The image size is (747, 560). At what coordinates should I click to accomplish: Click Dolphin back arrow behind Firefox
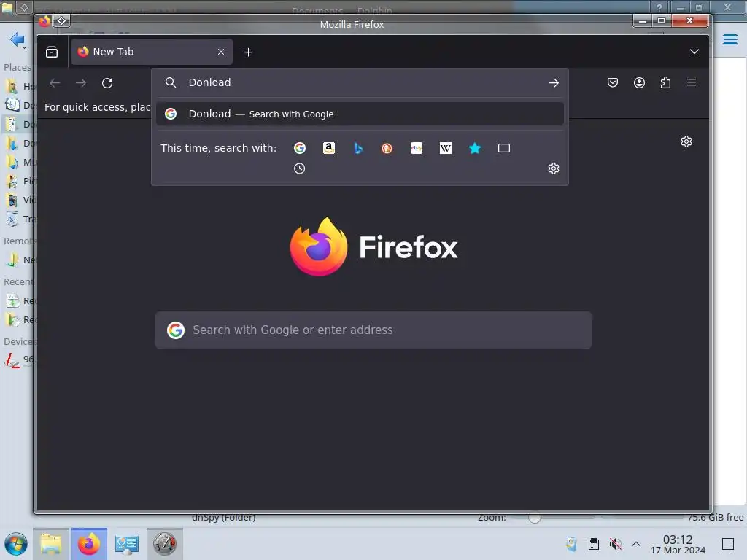click(x=17, y=39)
